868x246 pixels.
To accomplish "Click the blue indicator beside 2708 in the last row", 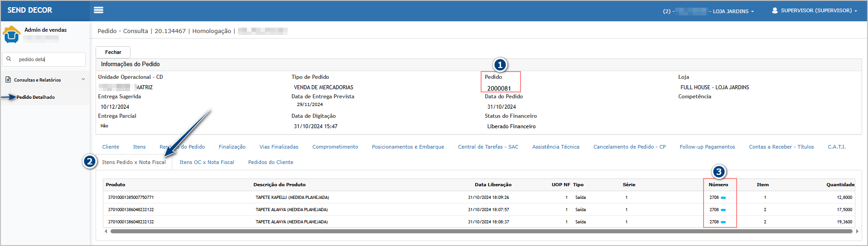I will tap(723, 222).
